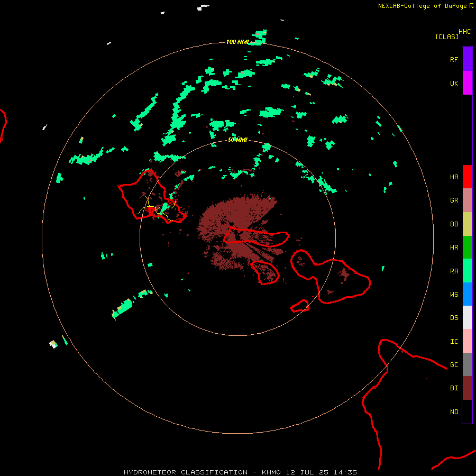Click the WS legend label
The image size is (476, 476).
pyautogui.click(x=454, y=294)
